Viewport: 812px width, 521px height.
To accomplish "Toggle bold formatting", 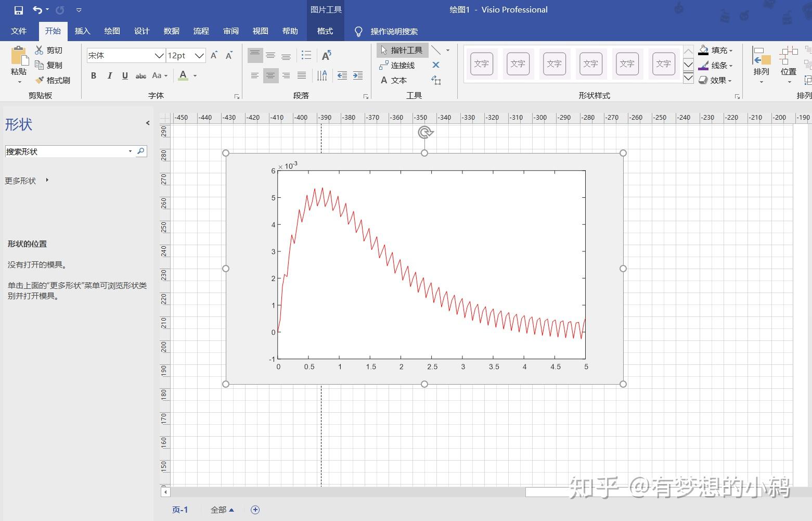I will click(x=93, y=75).
